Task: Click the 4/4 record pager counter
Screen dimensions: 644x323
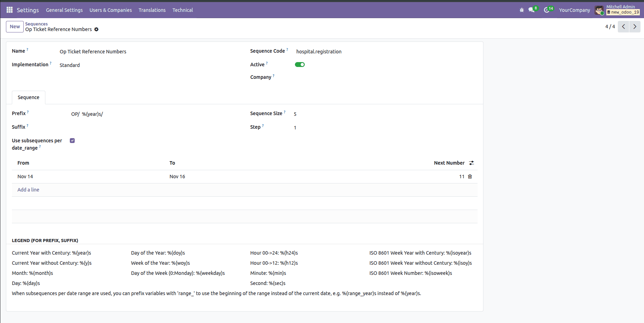Action: pyautogui.click(x=610, y=26)
